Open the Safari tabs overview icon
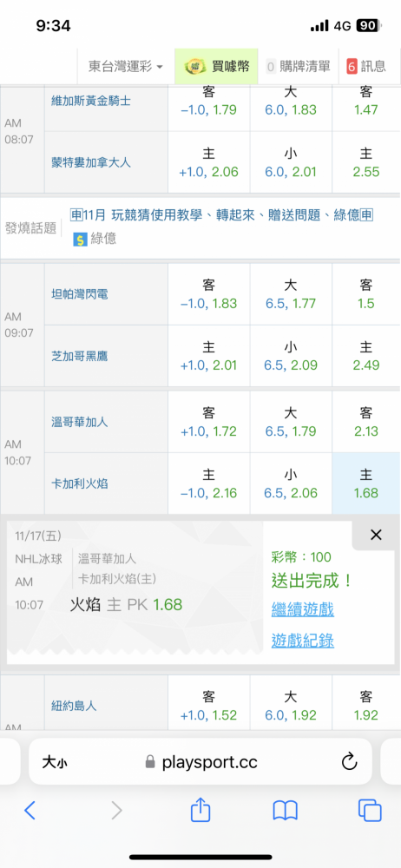This screenshot has height=868, width=401. point(370,811)
